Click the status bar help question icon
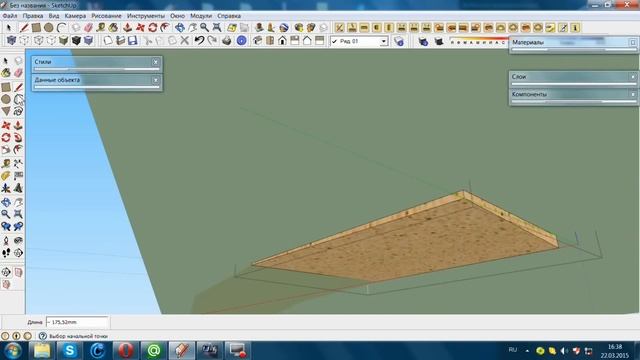 coord(43,336)
